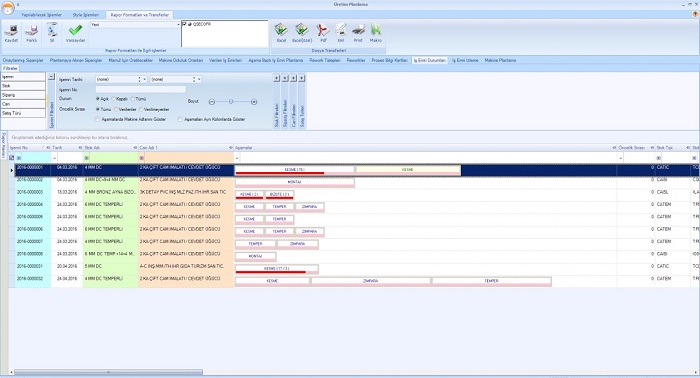Click the green Varsayılan checkmark icon

(x=75, y=30)
